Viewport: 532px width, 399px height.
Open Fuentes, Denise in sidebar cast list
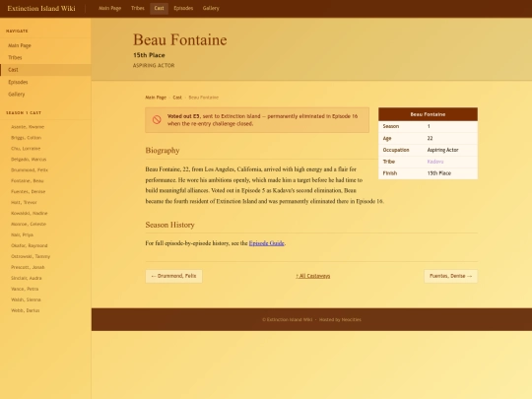(x=29, y=192)
